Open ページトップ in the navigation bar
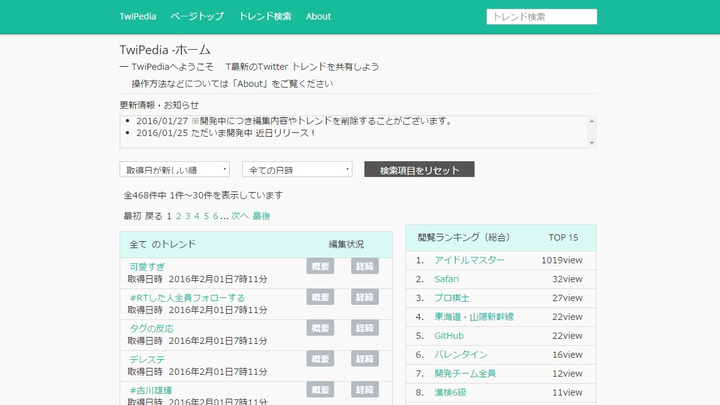The width and height of the screenshot is (720, 405). (x=197, y=17)
